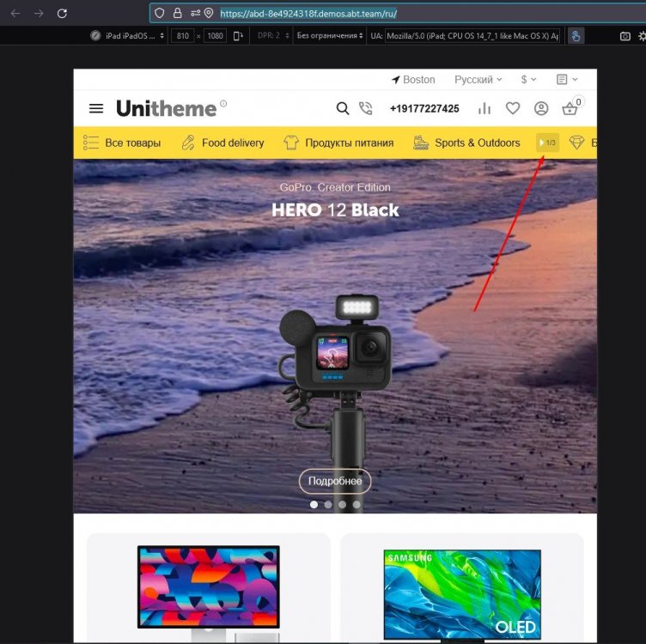Edit the UA user agent string field
646x644 pixels.
[x=472, y=36]
